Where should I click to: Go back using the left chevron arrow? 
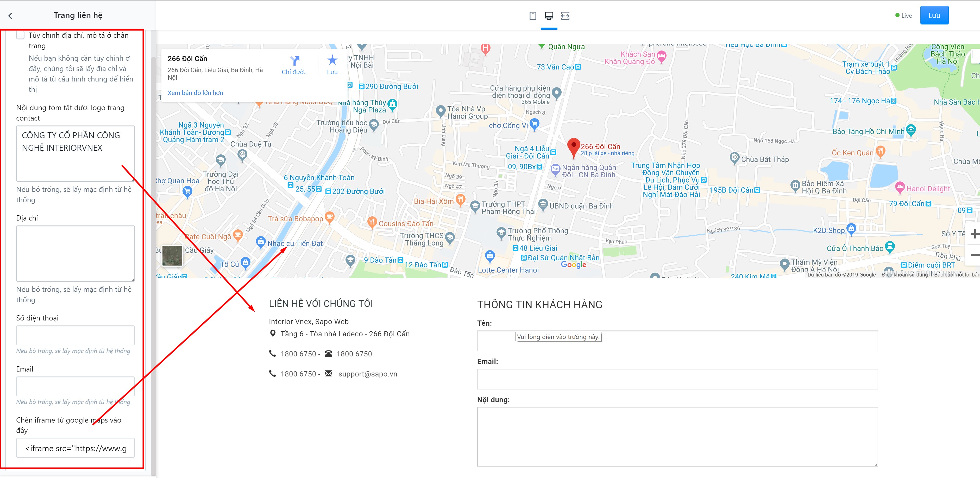[10, 16]
